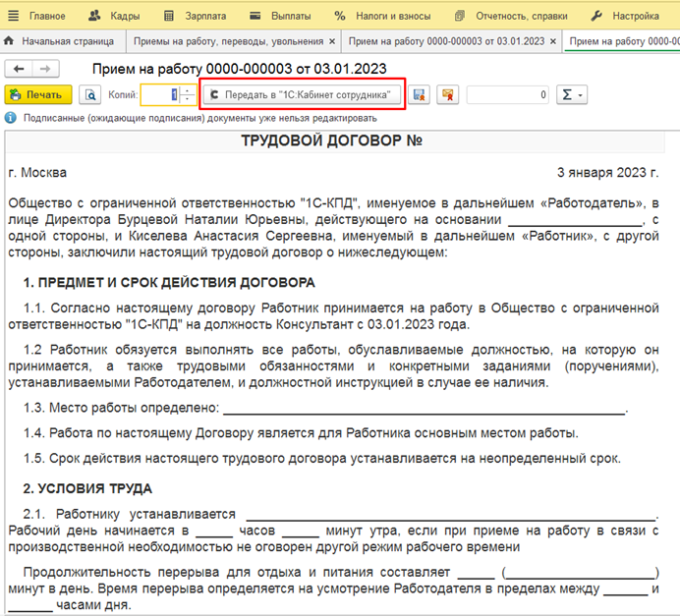Image resolution: width=680 pixels, height=616 pixels.
Task: Open print preview magnifier icon
Action: [x=89, y=95]
